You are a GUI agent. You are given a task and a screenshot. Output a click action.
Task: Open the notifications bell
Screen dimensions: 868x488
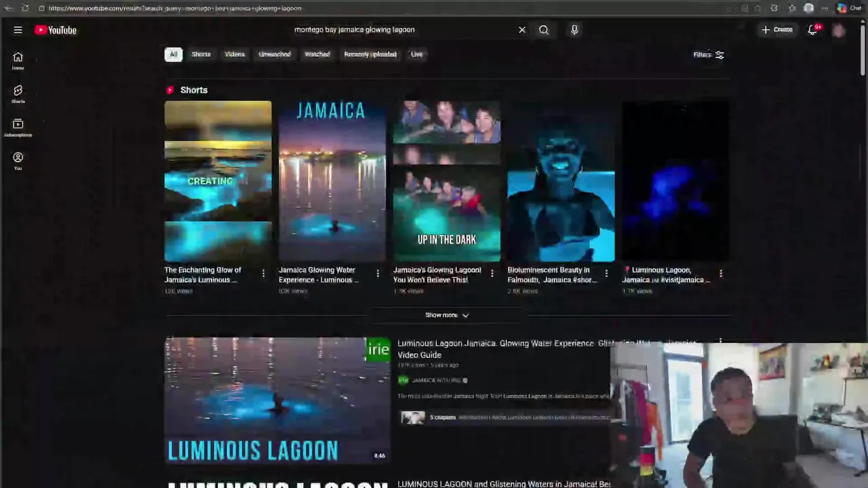point(812,30)
